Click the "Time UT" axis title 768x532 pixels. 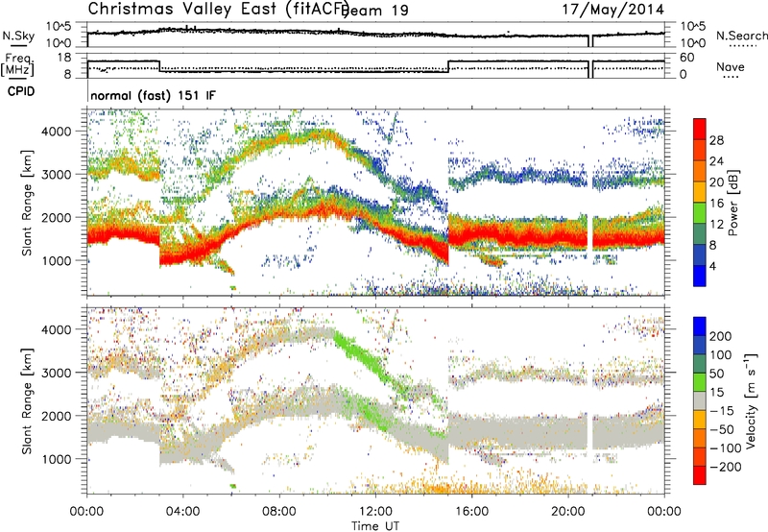(375, 525)
